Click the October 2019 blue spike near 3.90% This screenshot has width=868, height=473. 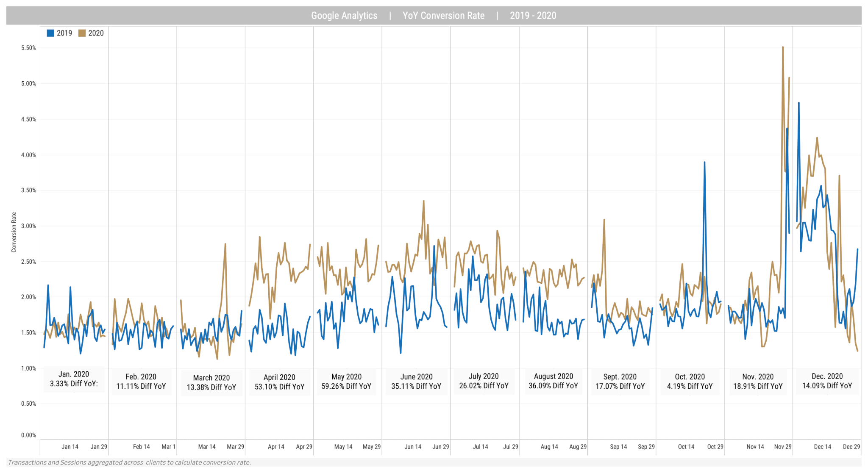[x=704, y=162]
